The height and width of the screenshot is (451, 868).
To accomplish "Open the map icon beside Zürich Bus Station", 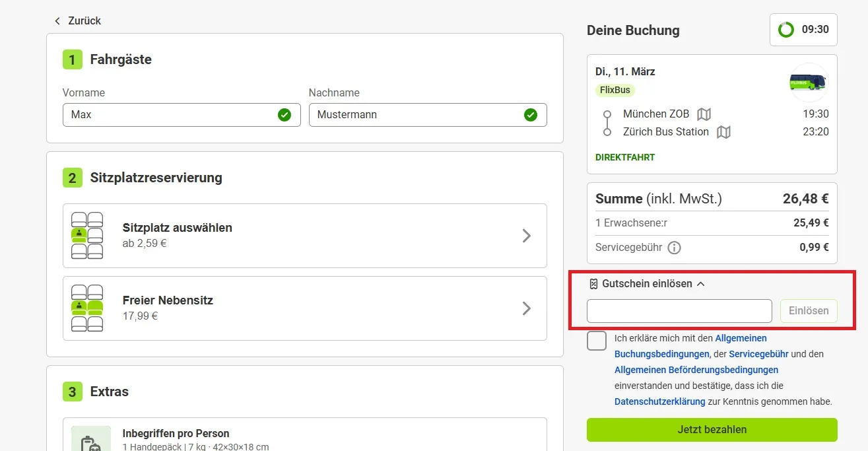I will pos(723,131).
